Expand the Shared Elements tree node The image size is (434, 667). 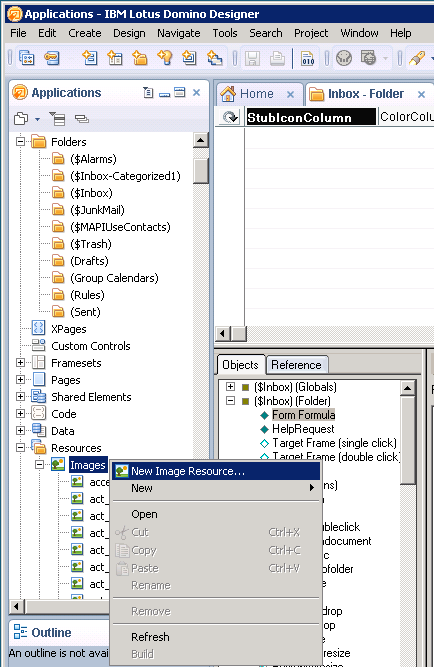[x=20, y=396]
